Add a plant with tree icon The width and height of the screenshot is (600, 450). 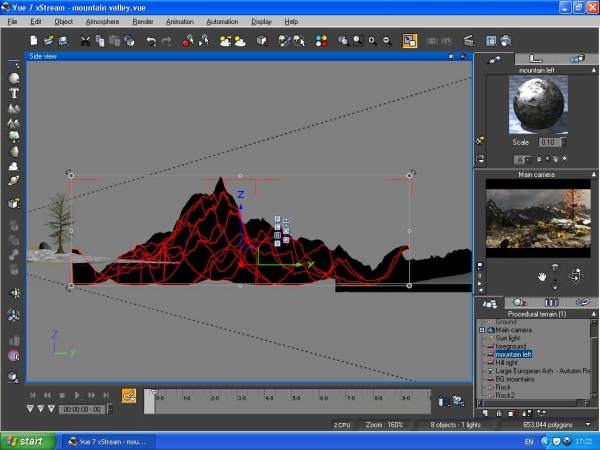14,137
